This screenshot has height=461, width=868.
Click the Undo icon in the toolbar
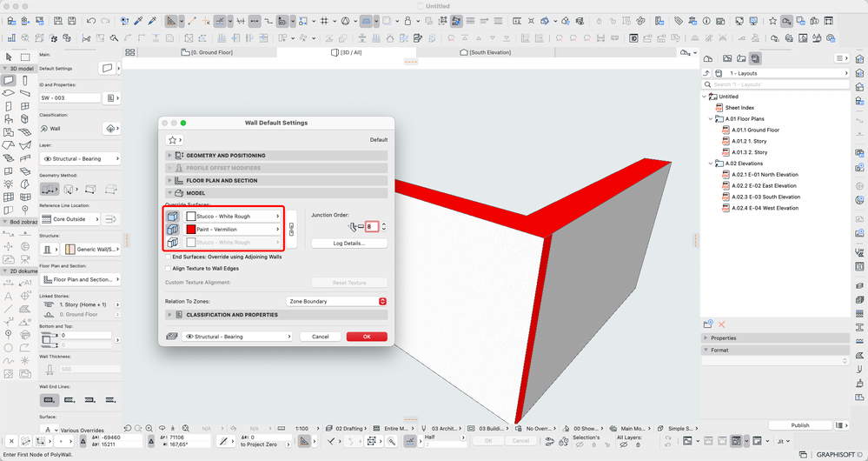90,21
